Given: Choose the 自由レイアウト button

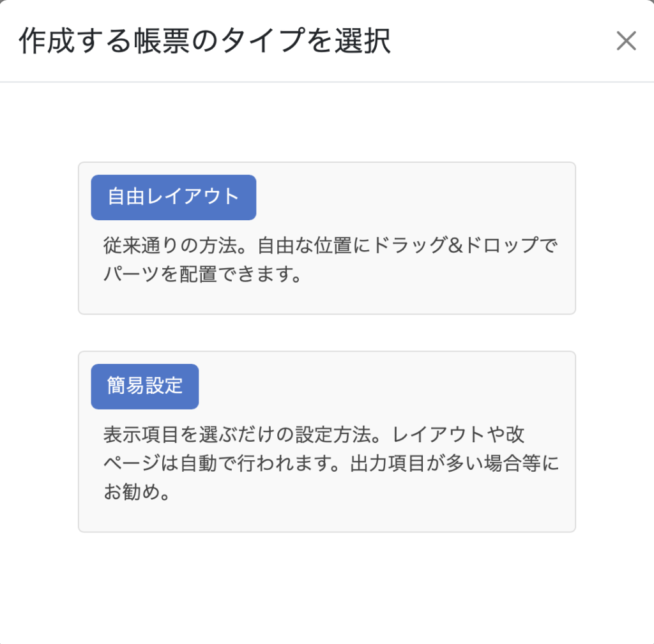Looking at the screenshot, I should [173, 197].
